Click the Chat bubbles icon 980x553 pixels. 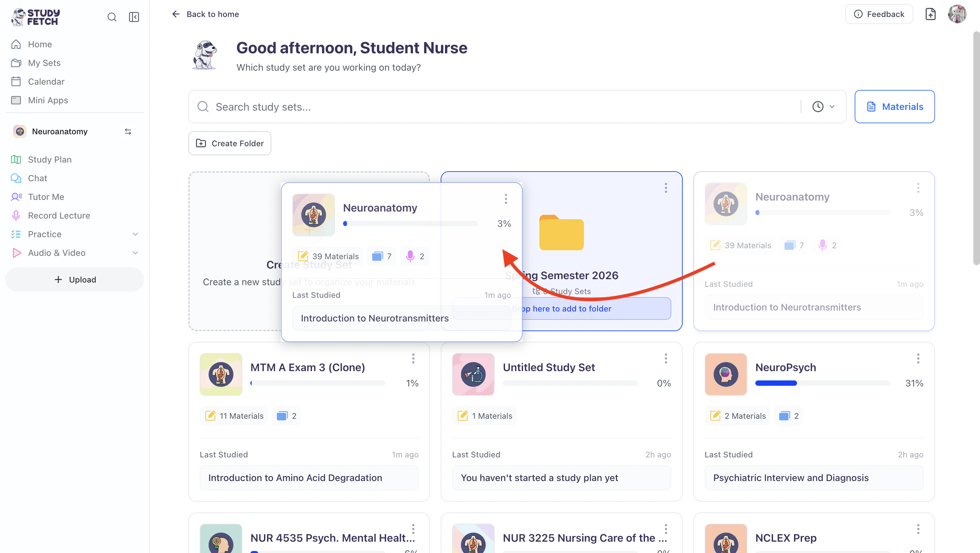tap(16, 178)
